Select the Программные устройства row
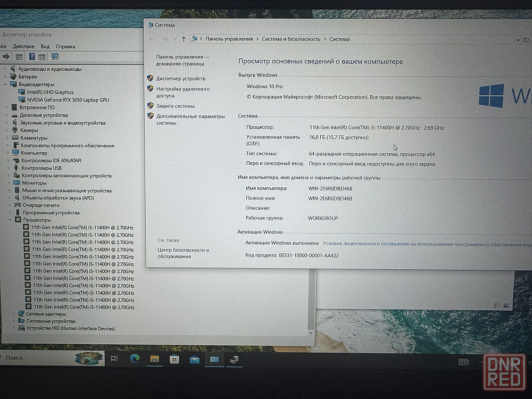 click(x=51, y=213)
